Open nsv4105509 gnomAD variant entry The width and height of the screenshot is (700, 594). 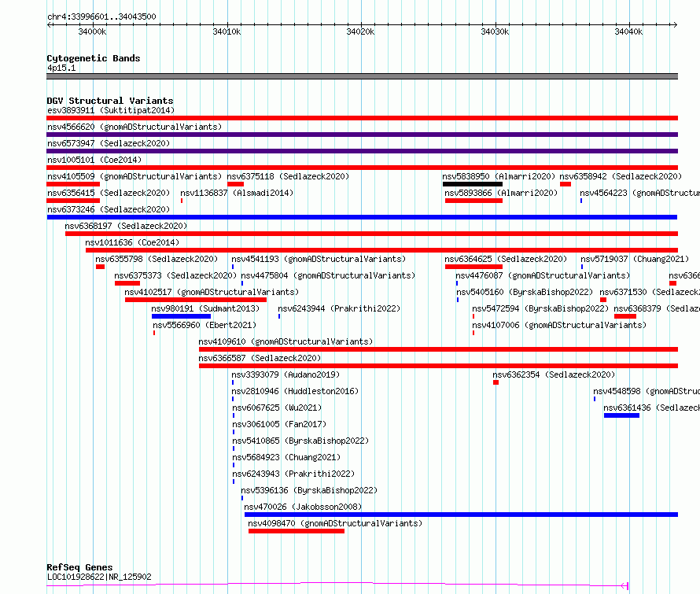(x=134, y=176)
